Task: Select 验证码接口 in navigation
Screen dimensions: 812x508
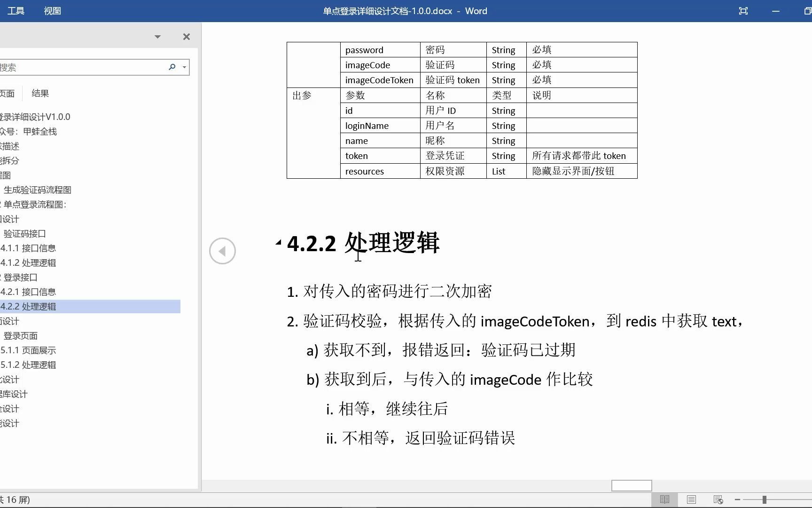Action: [x=24, y=234]
